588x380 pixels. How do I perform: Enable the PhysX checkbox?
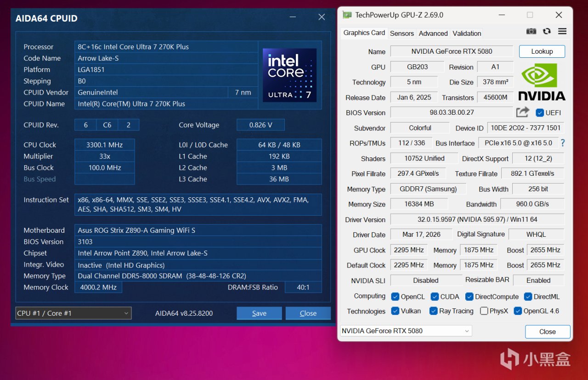(484, 311)
